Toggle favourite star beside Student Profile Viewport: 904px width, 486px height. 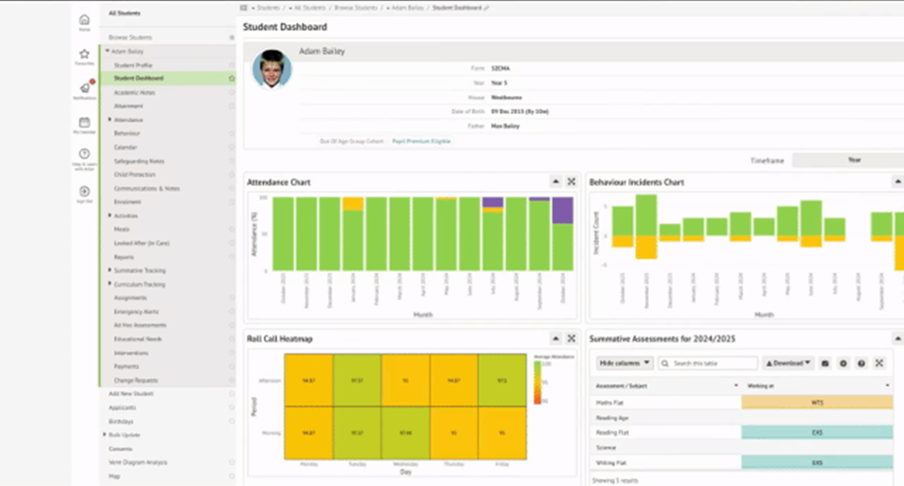232,65
